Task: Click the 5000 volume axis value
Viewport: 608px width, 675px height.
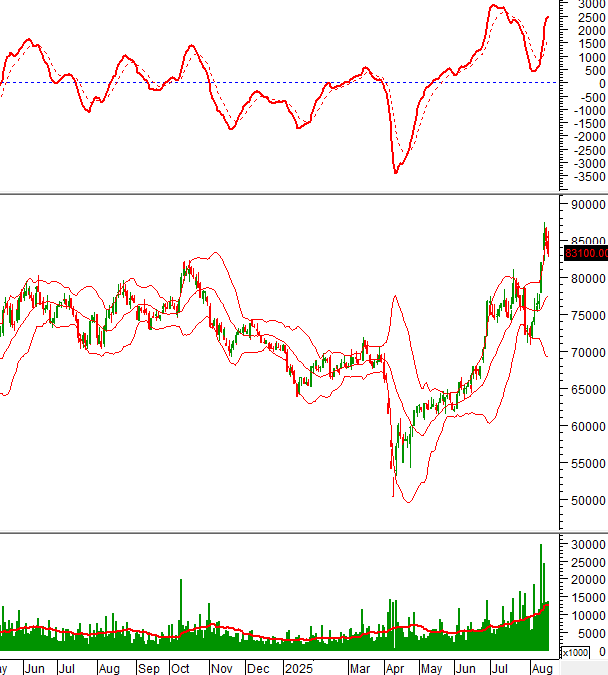Action: point(592,634)
